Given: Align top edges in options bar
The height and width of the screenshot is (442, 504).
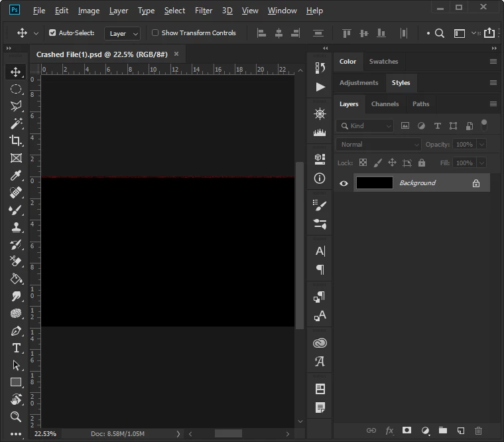Looking at the screenshot, I should 346,33.
